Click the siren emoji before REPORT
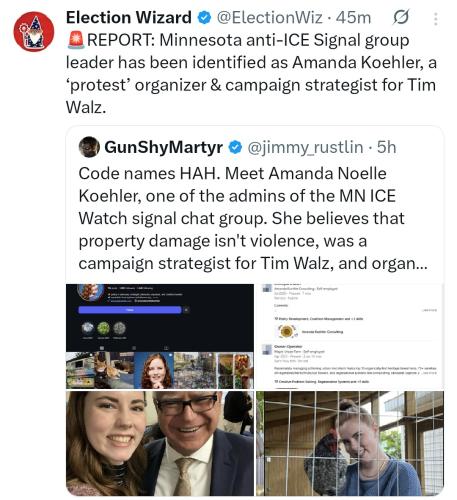The image size is (457, 500). click(x=76, y=40)
